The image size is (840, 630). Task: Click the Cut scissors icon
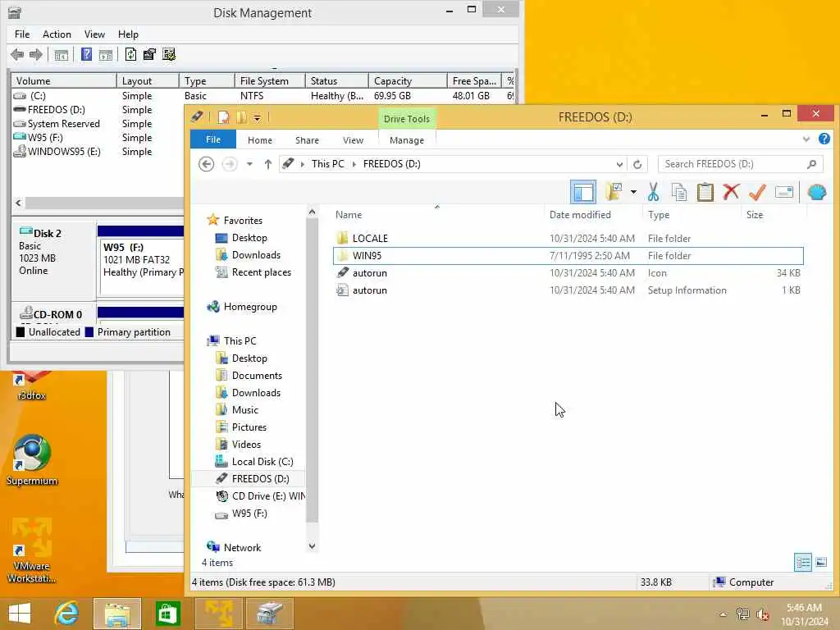point(653,192)
